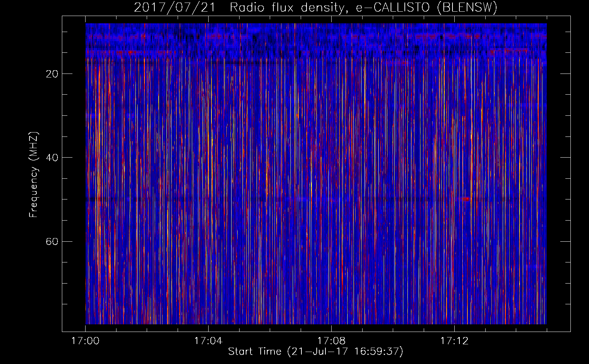Click the 17:04 time axis label
The image size is (589, 364).
pos(208,341)
